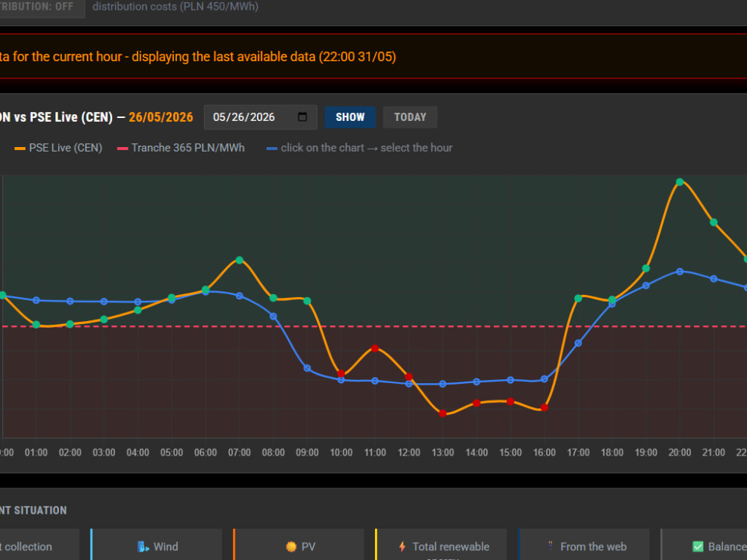Image resolution: width=747 pixels, height=560 pixels.
Task: Click the 03:00 x-axis label
Action: (x=104, y=452)
